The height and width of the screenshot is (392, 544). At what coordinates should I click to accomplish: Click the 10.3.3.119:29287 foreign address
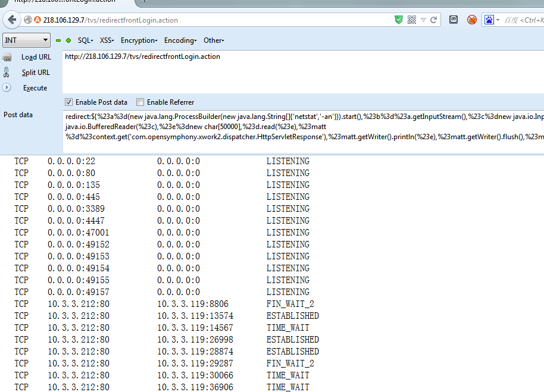click(x=195, y=363)
